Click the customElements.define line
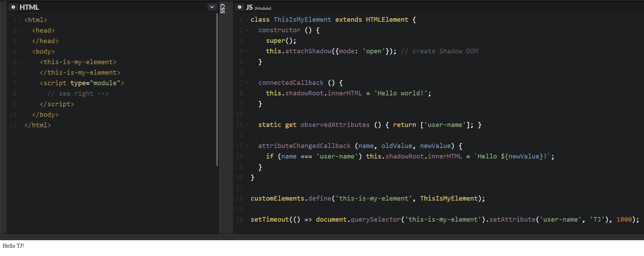The height and width of the screenshot is (256, 644). pos(368,198)
